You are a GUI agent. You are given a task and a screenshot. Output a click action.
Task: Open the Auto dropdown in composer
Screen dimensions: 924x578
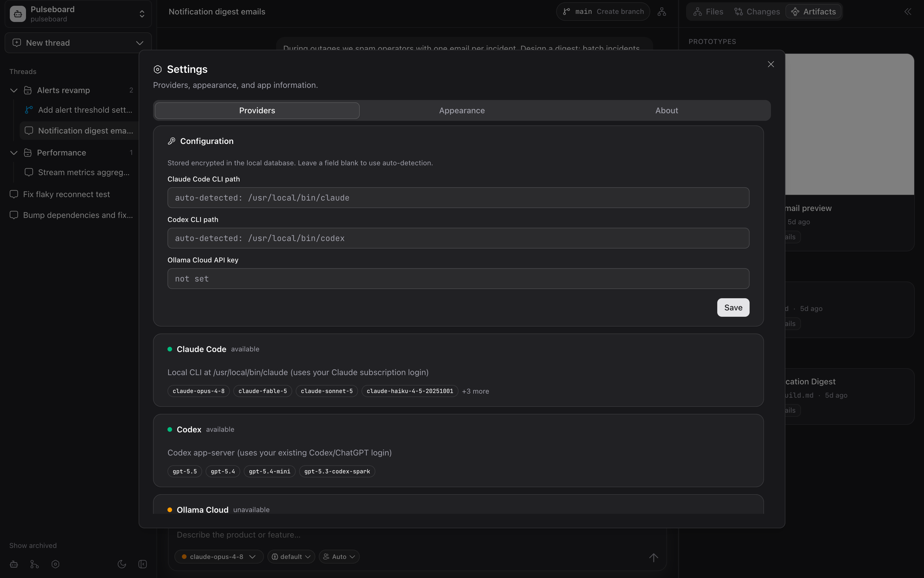pos(339,557)
